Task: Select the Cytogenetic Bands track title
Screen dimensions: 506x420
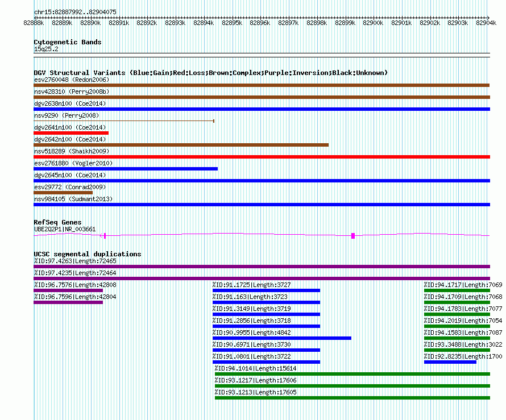Action: pos(68,42)
